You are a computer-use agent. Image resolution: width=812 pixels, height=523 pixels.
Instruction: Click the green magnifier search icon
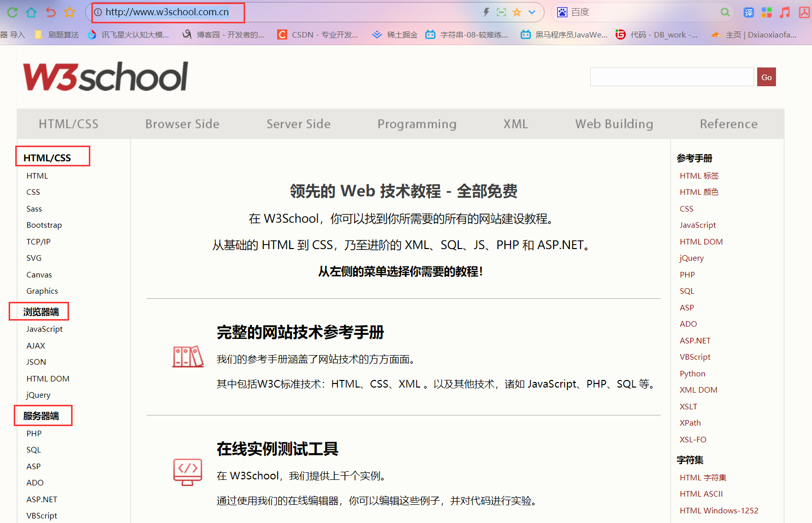point(725,12)
